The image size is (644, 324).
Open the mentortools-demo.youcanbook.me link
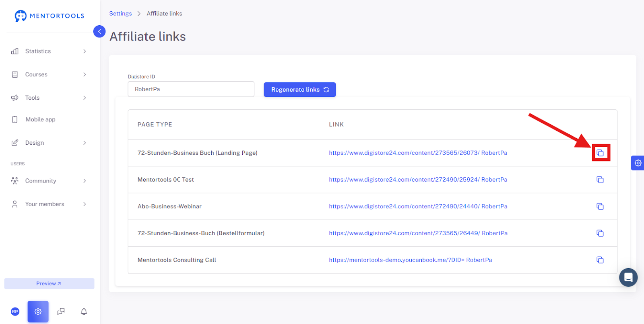point(410,260)
